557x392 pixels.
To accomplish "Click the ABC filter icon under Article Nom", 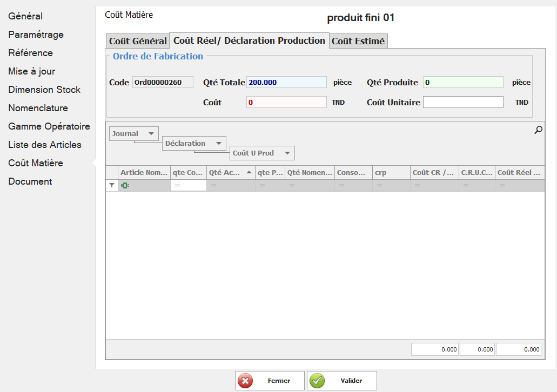I will click(x=125, y=185).
